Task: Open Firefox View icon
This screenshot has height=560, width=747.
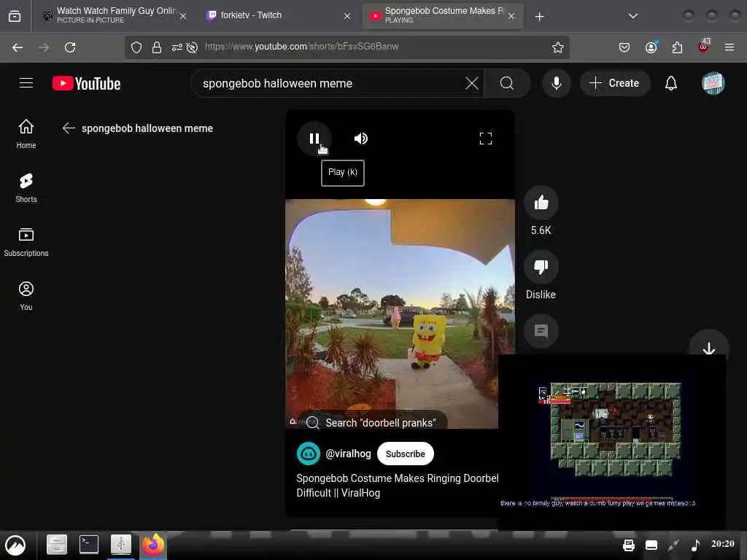Action: (15, 16)
